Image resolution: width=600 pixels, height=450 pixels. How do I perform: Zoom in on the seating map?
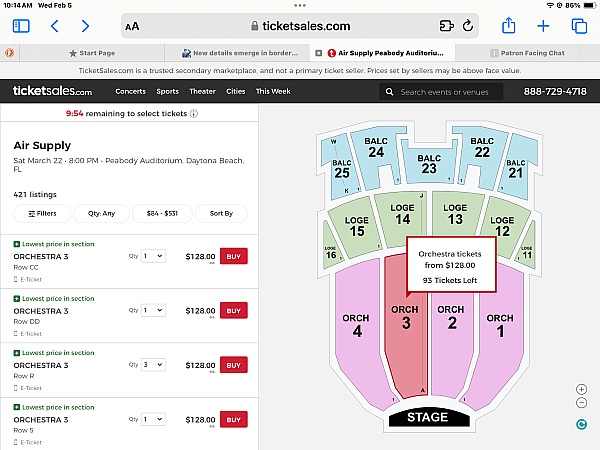click(581, 389)
